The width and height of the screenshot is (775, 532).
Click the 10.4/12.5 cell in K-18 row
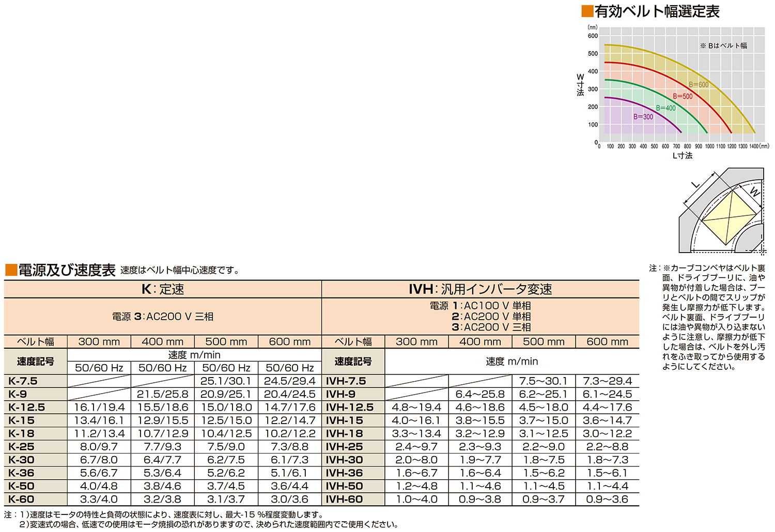tap(226, 434)
